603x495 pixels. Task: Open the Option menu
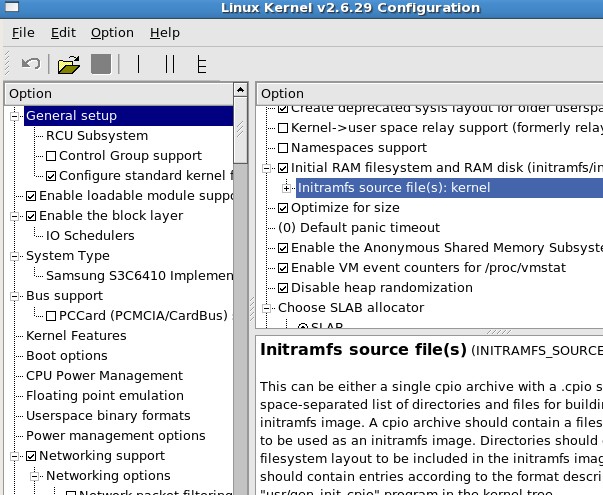[112, 32]
